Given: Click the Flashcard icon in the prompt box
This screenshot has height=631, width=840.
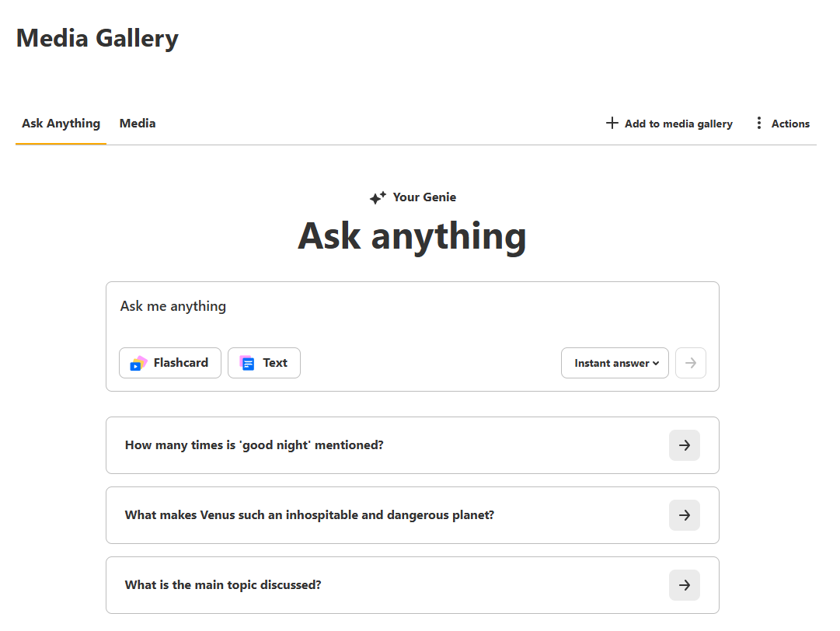Looking at the screenshot, I should pos(139,363).
